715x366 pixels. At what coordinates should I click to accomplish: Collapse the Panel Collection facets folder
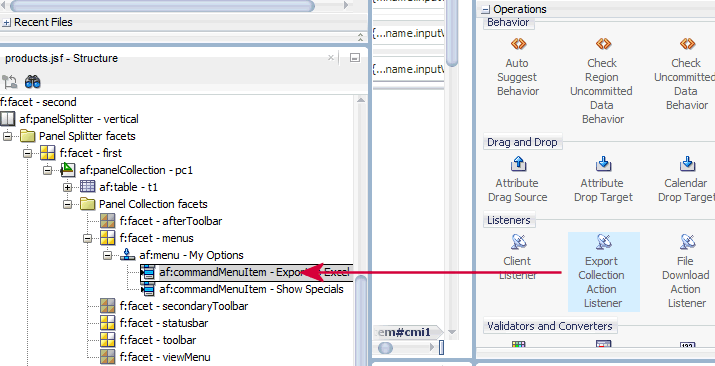click(67, 204)
